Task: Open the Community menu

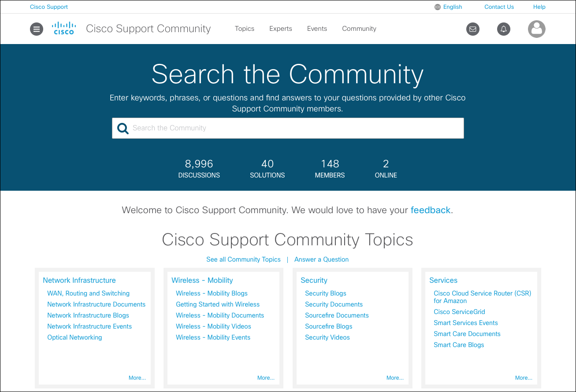Action: click(x=359, y=29)
